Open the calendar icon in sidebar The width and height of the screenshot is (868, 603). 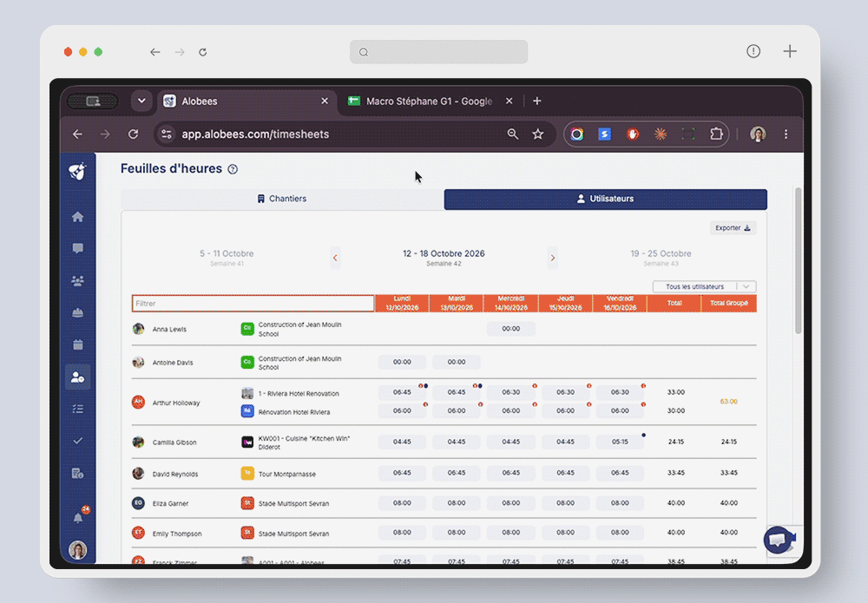(77, 344)
